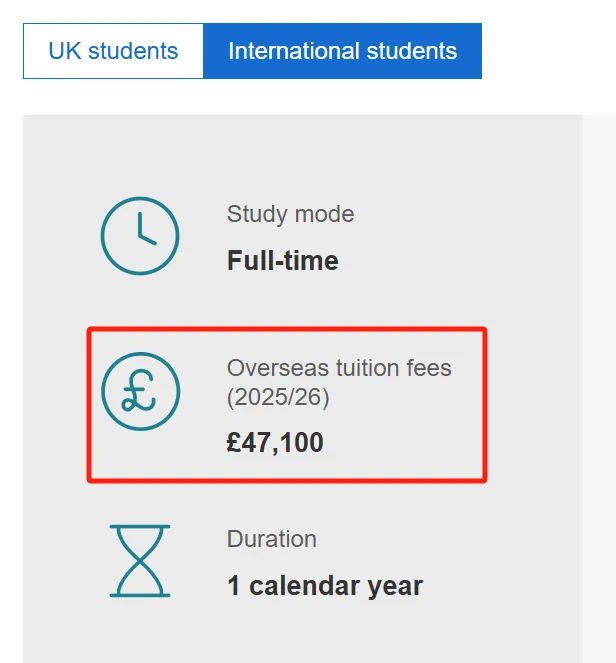Screen dimensions: 616x663
Task: Click the £47,100 fee amount
Action: 275,442
